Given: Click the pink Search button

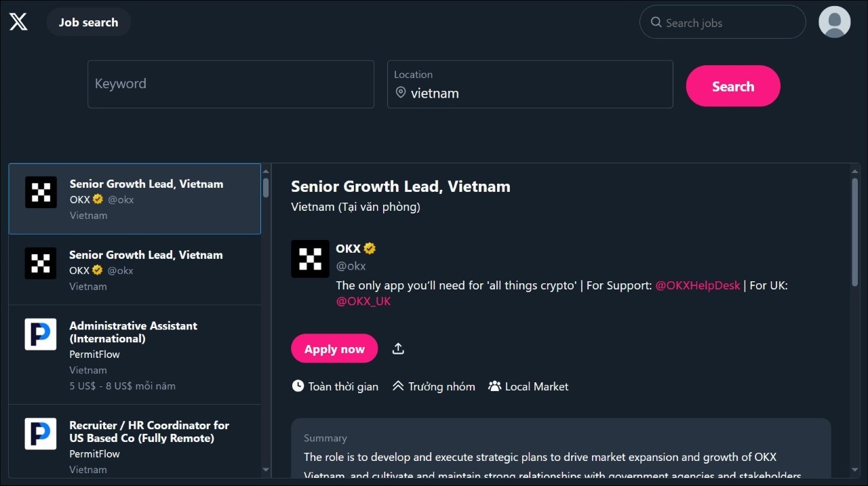Looking at the screenshot, I should pyautogui.click(x=733, y=86).
